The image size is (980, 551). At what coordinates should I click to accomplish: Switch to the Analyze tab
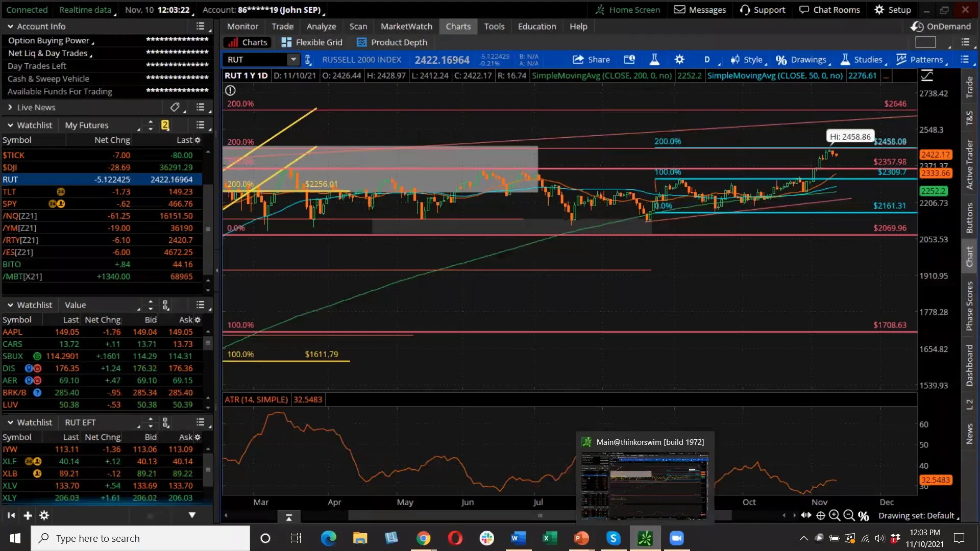pos(321,26)
